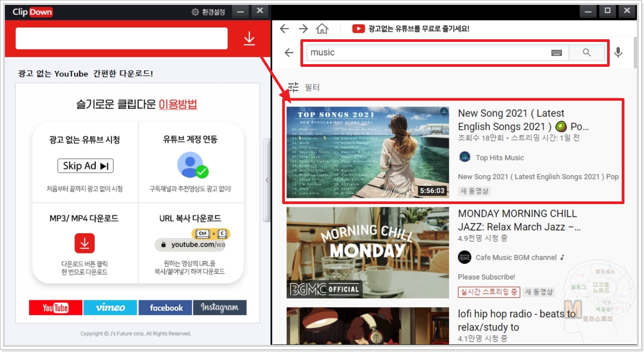The height and width of the screenshot is (352, 644).
Task: Click the Ctrl+C shortcut badge
Action: point(211,234)
